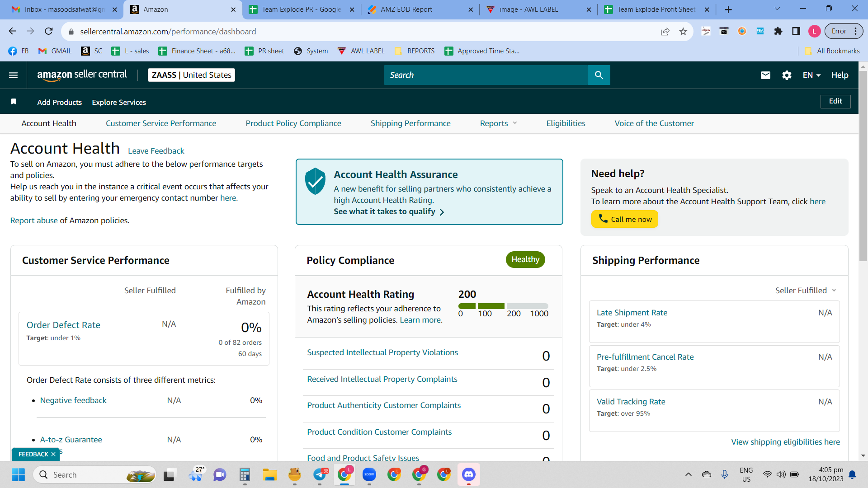This screenshot has width=868, height=488.
Task: Open Suspected Intellectual Property Violations
Action: [x=382, y=352]
